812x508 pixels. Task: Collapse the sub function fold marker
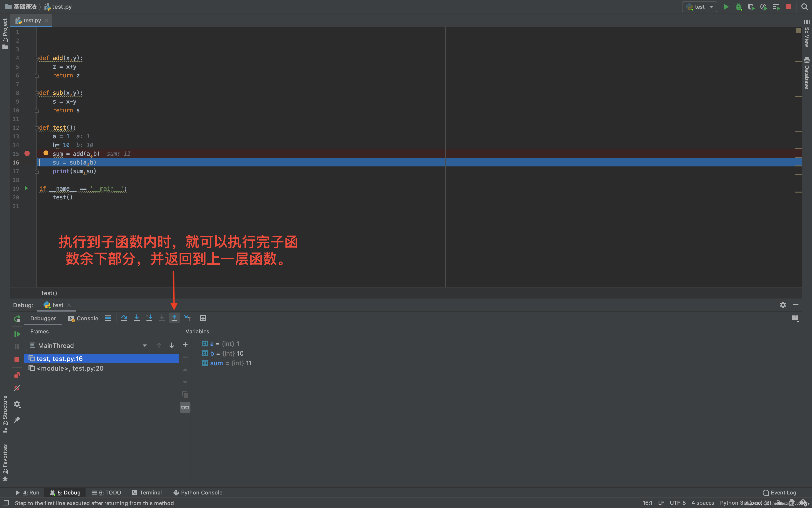(x=36, y=93)
